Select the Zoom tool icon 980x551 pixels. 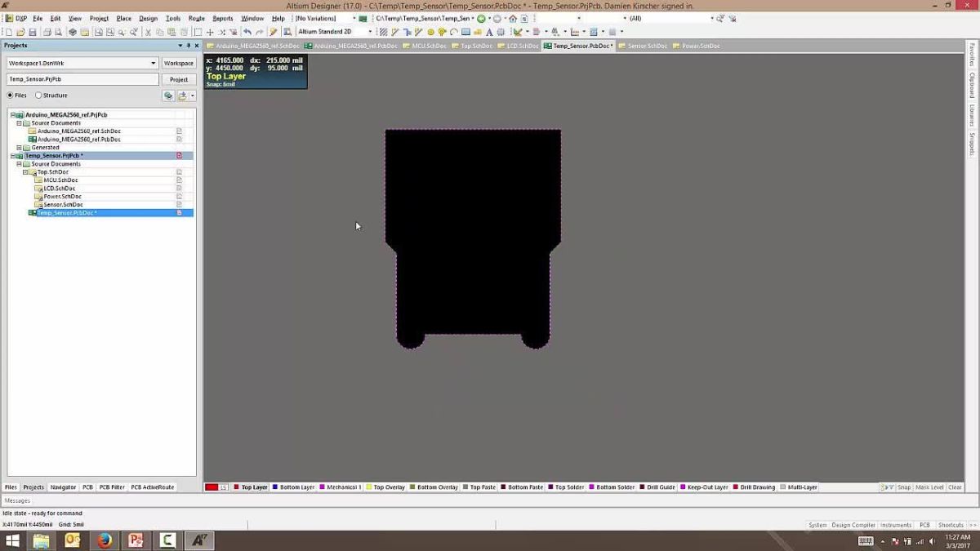[121, 31]
